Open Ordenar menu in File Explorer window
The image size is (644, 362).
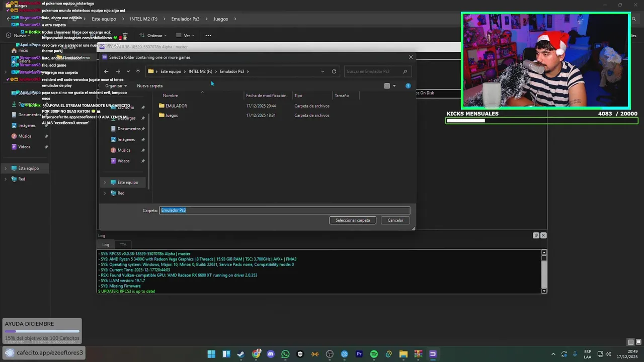(154, 36)
